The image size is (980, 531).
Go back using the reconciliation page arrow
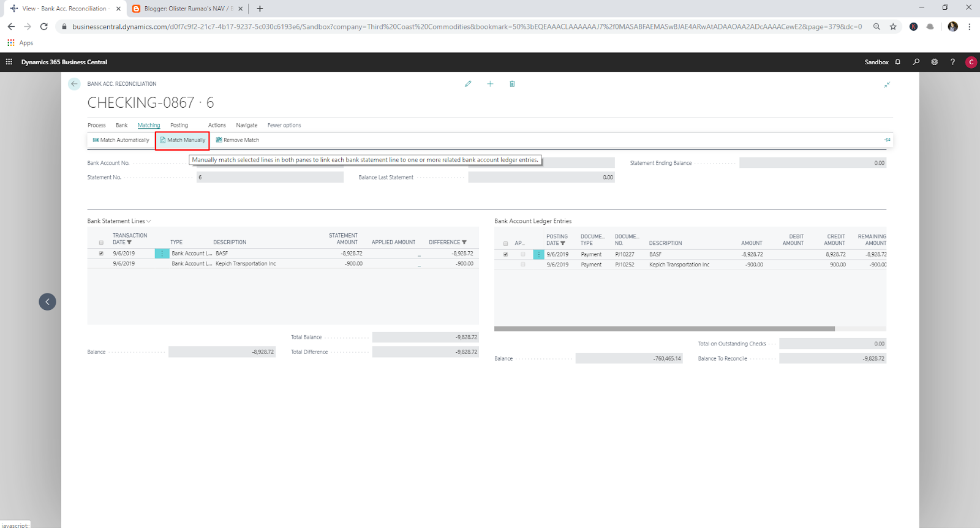(74, 84)
